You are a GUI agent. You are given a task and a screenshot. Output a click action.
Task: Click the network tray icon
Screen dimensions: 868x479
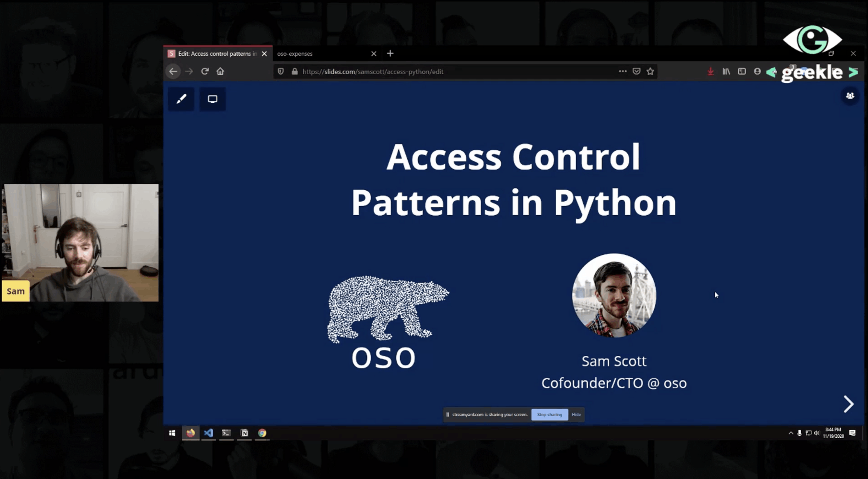808,433
